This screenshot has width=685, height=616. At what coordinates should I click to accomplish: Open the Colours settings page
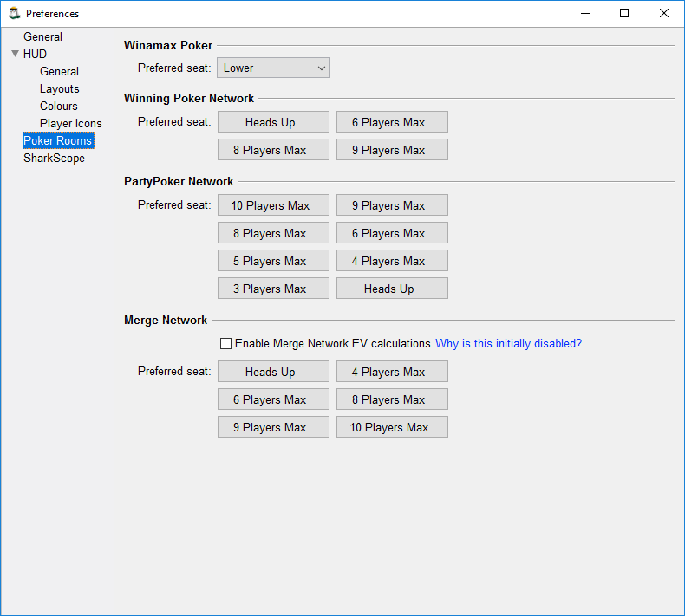[x=59, y=106]
